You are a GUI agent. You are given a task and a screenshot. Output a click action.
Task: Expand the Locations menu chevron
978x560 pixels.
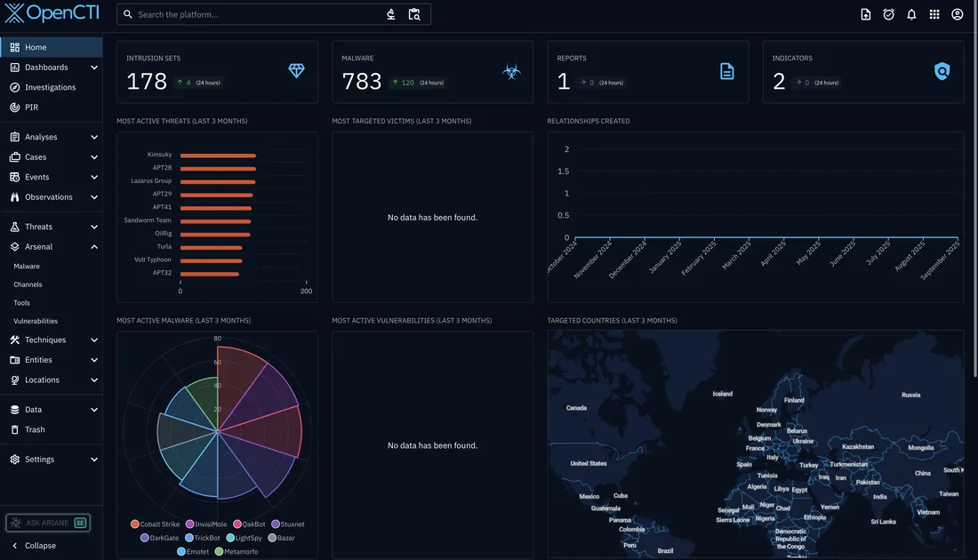coord(94,380)
